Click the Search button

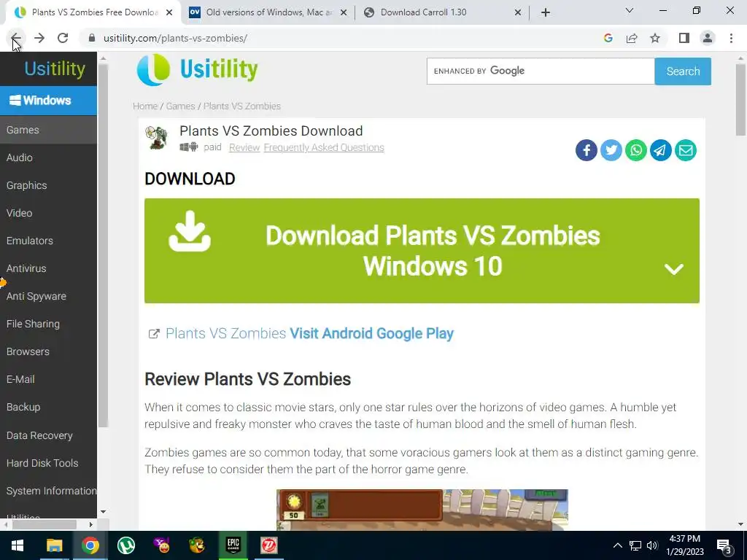[x=683, y=71]
